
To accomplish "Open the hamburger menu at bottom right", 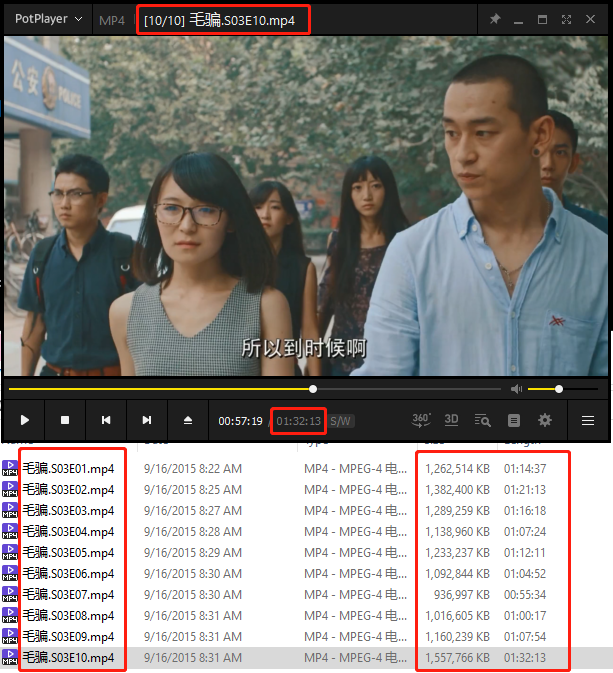I will coord(588,421).
